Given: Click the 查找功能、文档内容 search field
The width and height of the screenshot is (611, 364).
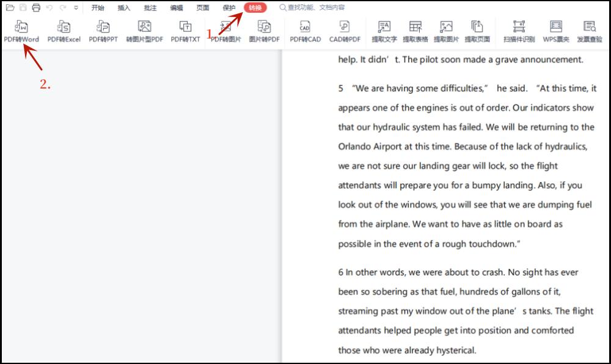Looking at the screenshot, I should click(x=312, y=7).
